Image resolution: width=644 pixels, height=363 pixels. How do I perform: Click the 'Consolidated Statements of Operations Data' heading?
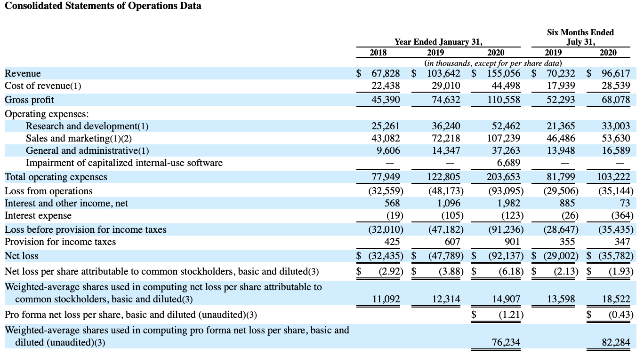(103, 6)
